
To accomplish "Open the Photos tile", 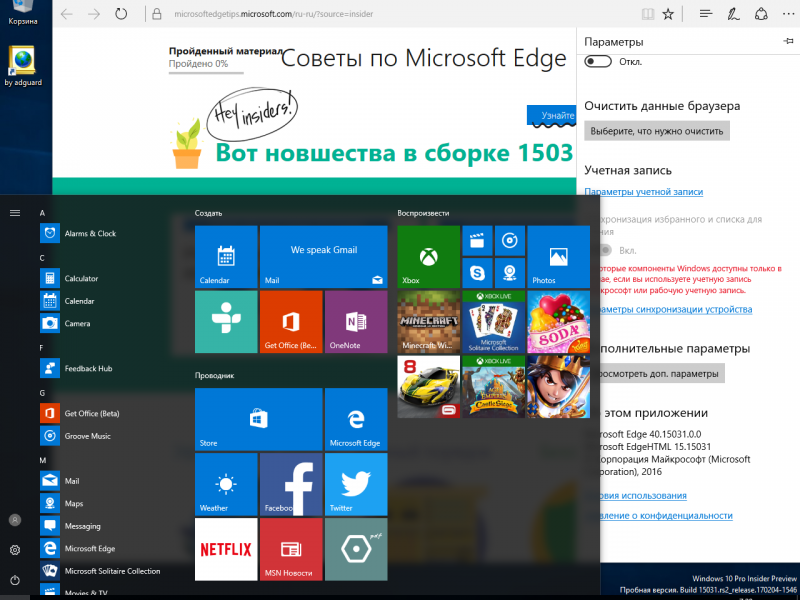I will point(559,257).
